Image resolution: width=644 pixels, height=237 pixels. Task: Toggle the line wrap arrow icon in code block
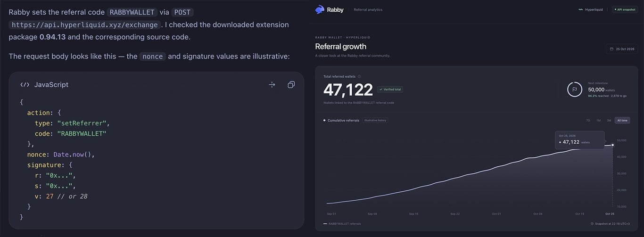pos(272,85)
